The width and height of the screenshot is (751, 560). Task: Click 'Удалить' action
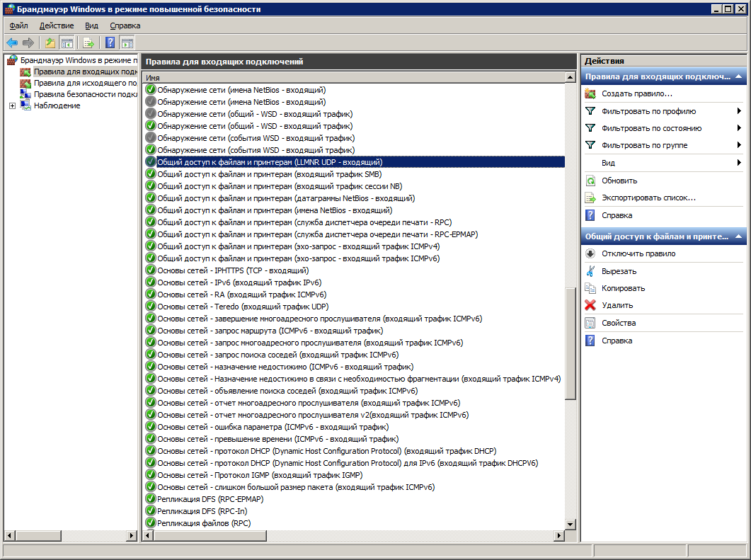(x=617, y=305)
